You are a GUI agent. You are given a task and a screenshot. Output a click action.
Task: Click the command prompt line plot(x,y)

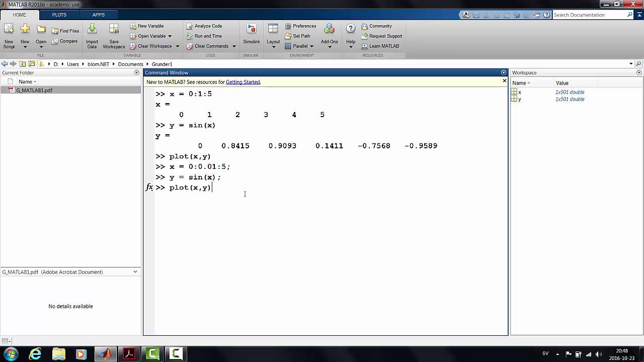pos(190,188)
